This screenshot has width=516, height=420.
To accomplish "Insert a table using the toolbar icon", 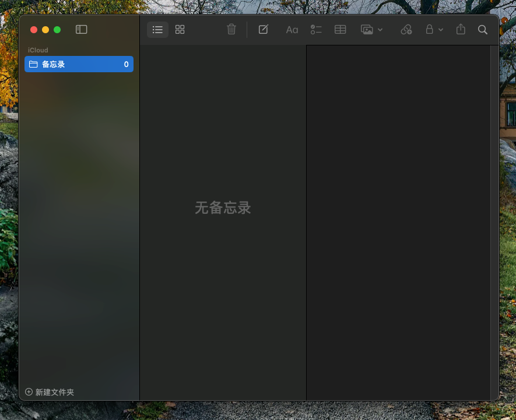I will pyautogui.click(x=341, y=30).
